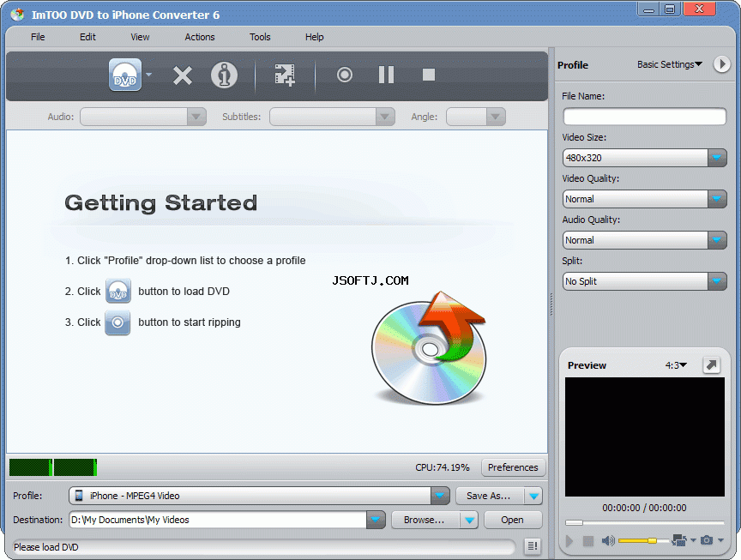The image size is (741, 560).
Task: Open the Save As dropdown arrow
Action: (x=533, y=497)
